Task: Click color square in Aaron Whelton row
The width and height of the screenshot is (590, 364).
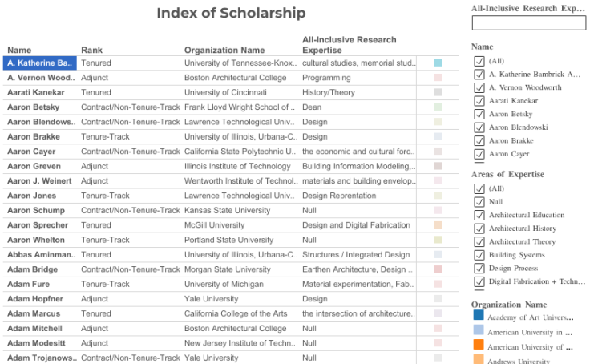Action: [438, 240]
